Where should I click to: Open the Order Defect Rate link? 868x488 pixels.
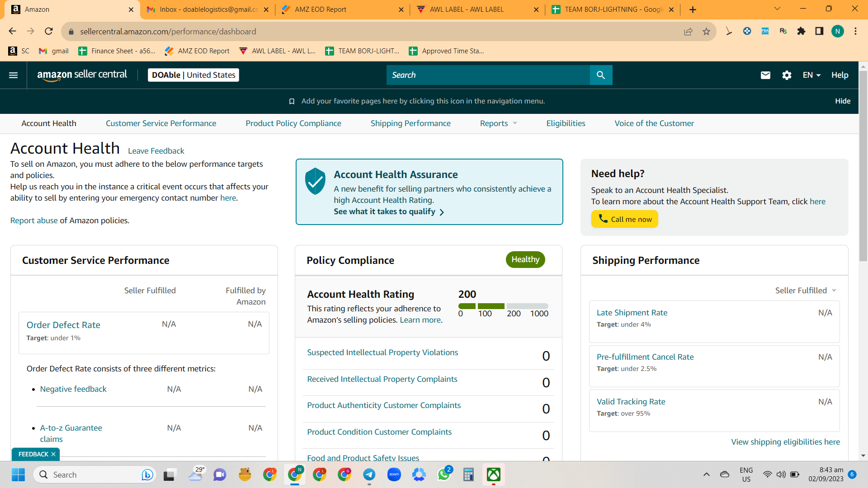point(63,325)
